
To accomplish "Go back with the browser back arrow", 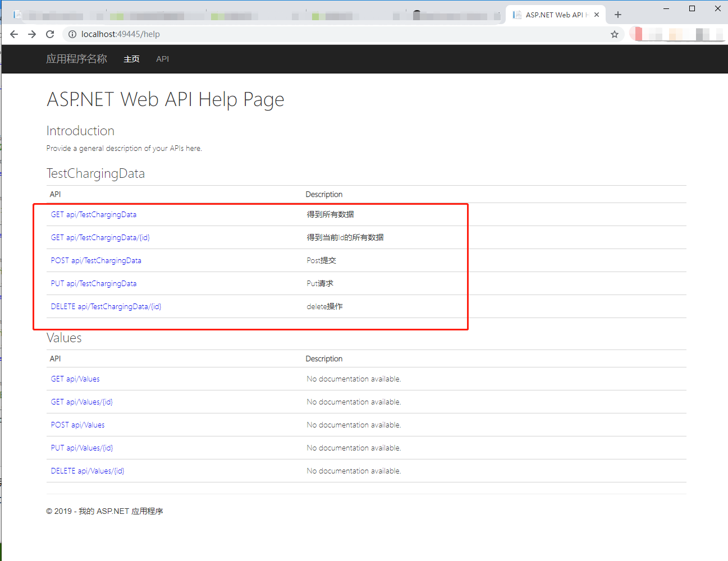I will tap(14, 34).
